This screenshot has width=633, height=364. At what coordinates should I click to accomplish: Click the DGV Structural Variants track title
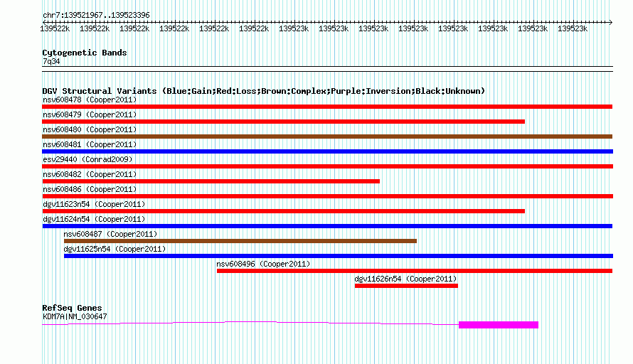[264, 91]
